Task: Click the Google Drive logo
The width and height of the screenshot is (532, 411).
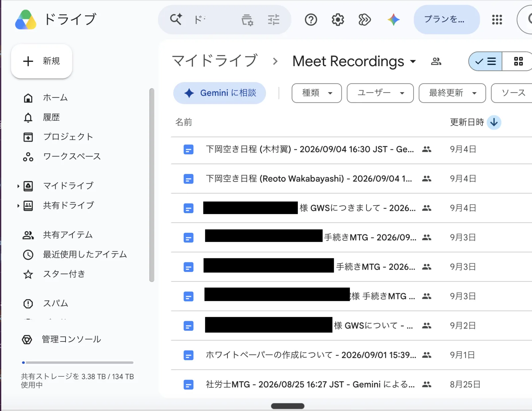Action: click(x=26, y=20)
